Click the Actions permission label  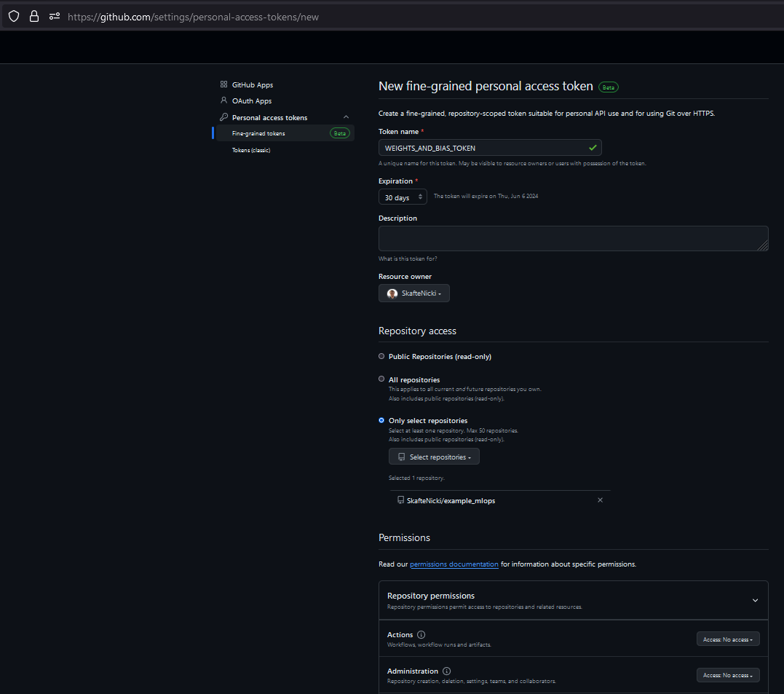click(400, 634)
